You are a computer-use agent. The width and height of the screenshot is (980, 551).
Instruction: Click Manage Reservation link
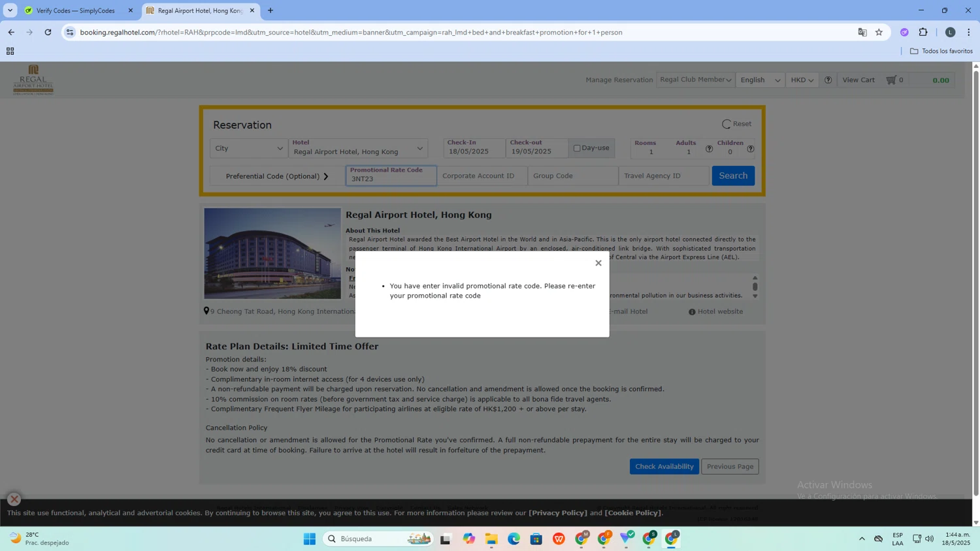pyautogui.click(x=619, y=80)
